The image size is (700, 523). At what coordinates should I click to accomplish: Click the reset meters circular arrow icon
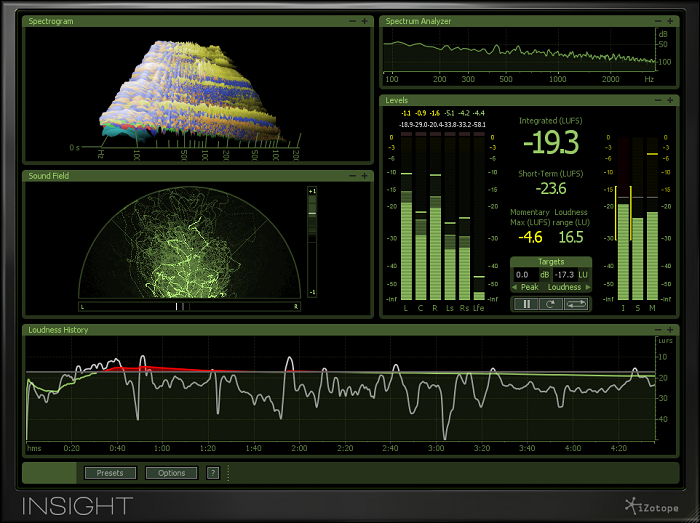point(550,303)
